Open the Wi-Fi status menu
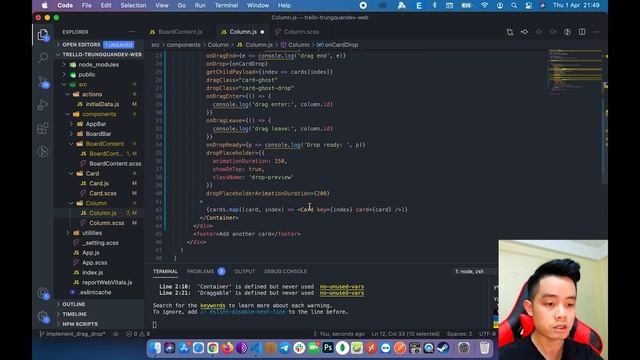This screenshot has width=640, height=360. [x=484, y=6]
